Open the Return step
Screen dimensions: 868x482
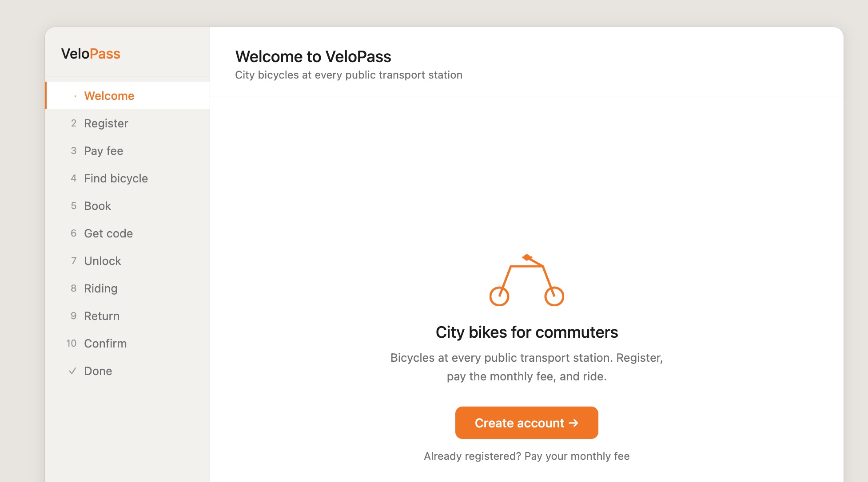pos(102,316)
